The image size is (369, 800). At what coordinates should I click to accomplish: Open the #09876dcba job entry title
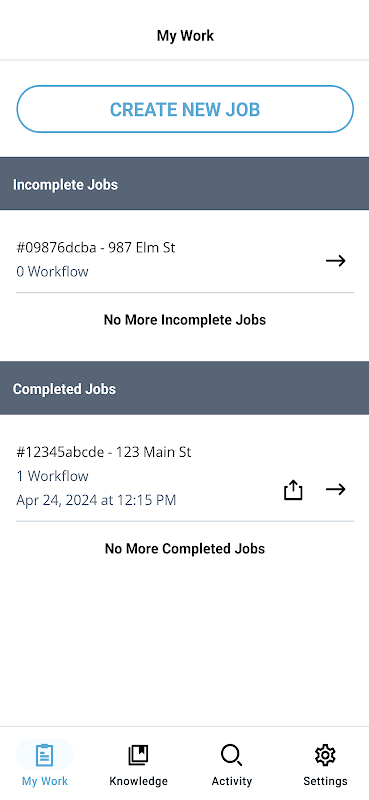click(96, 248)
